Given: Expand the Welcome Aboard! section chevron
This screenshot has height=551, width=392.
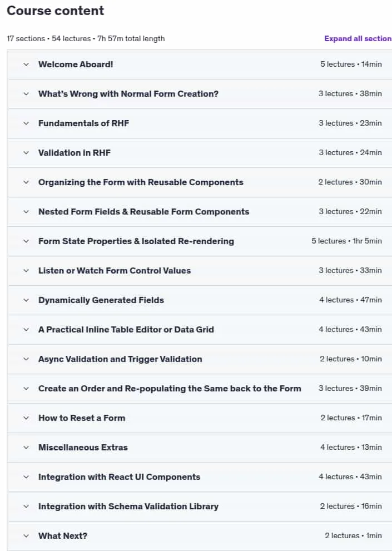Looking at the screenshot, I should [26, 64].
